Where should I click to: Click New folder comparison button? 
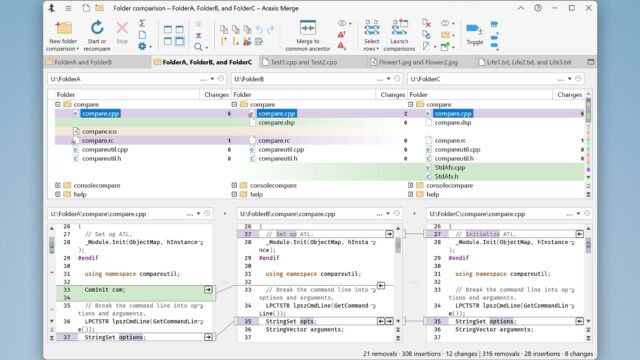click(63, 36)
